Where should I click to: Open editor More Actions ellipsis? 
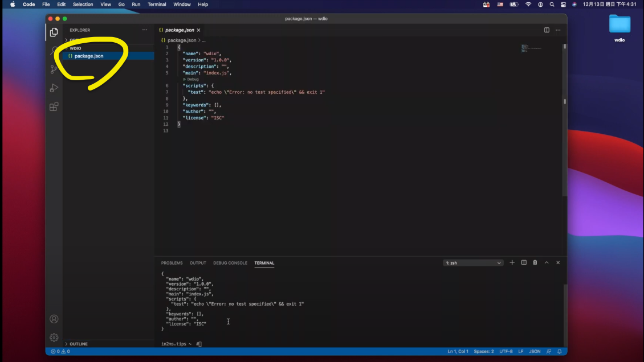point(558,30)
